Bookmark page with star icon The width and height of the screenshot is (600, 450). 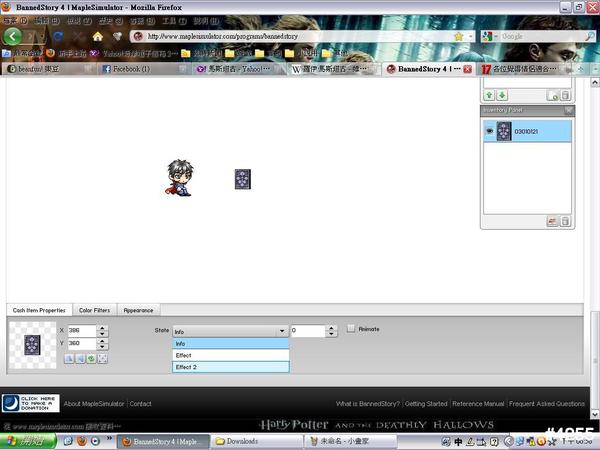point(458,36)
